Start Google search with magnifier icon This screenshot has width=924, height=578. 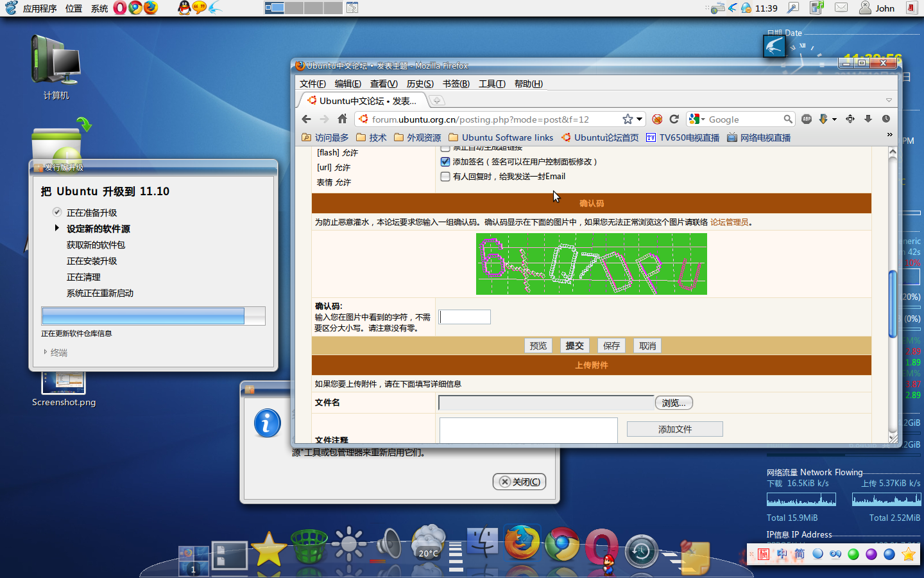tap(788, 119)
